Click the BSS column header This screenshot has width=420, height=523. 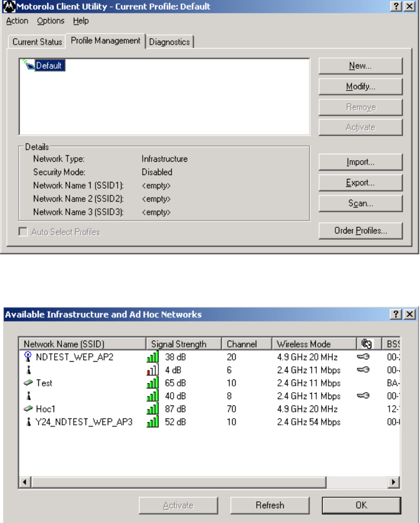click(x=391, y=344)
